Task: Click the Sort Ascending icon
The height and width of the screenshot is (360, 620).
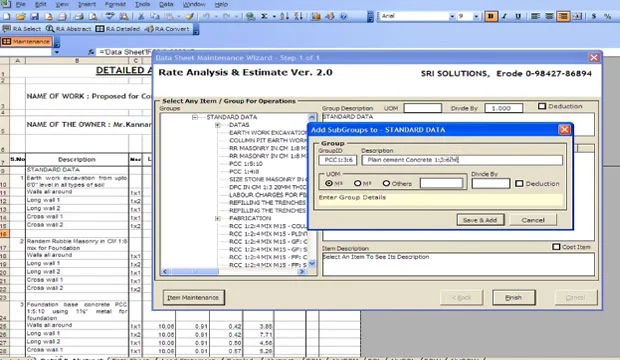Action: pos(284,16)
